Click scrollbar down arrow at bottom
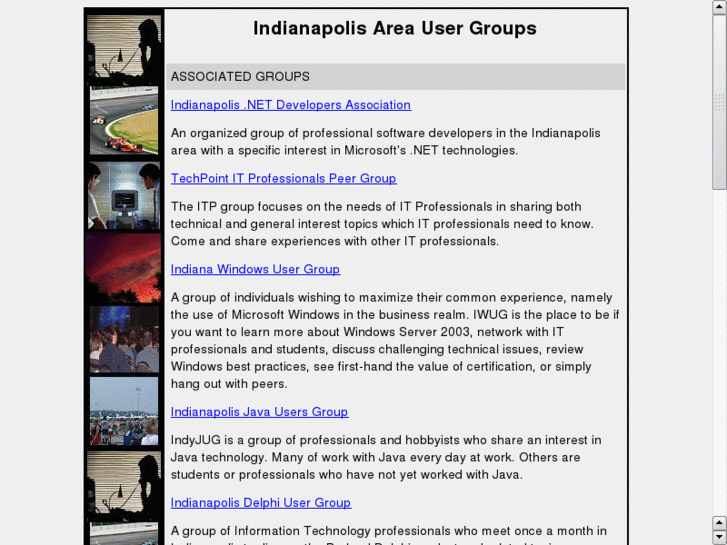This screenshot has width=727, height=545. pyautogui.click(x=719, y=537)
